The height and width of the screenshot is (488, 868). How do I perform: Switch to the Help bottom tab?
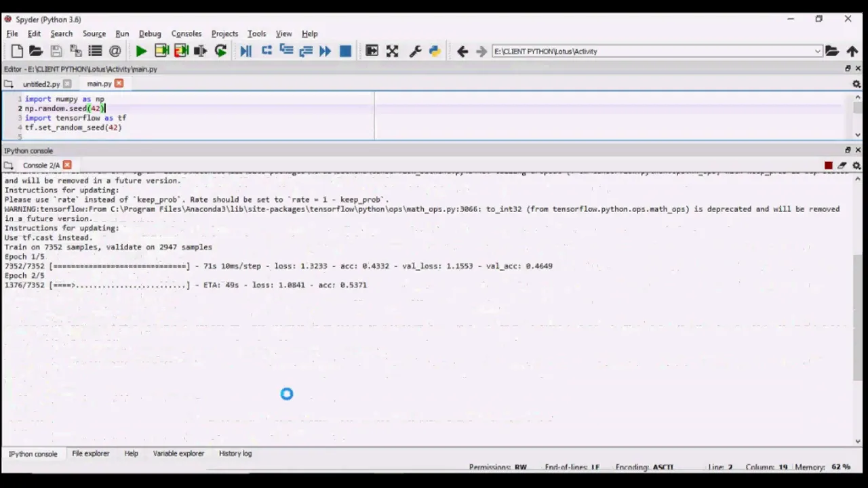click(x=131, y=453)
